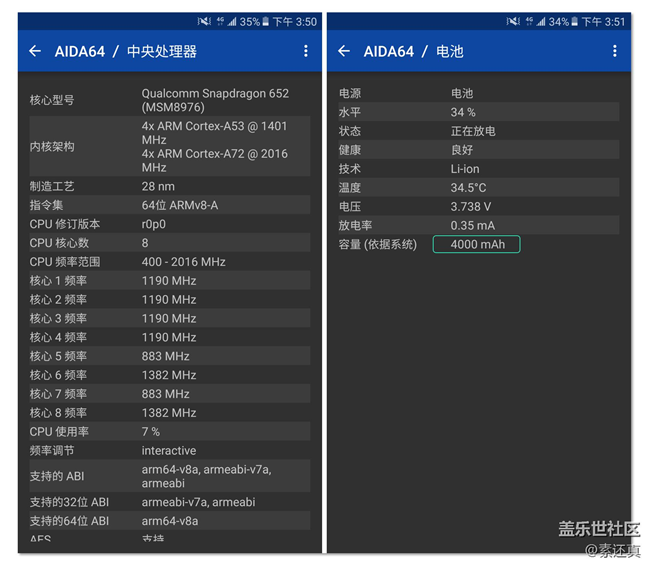
Task: Select the 内核架构 row
Action: [x=170, y=147]
